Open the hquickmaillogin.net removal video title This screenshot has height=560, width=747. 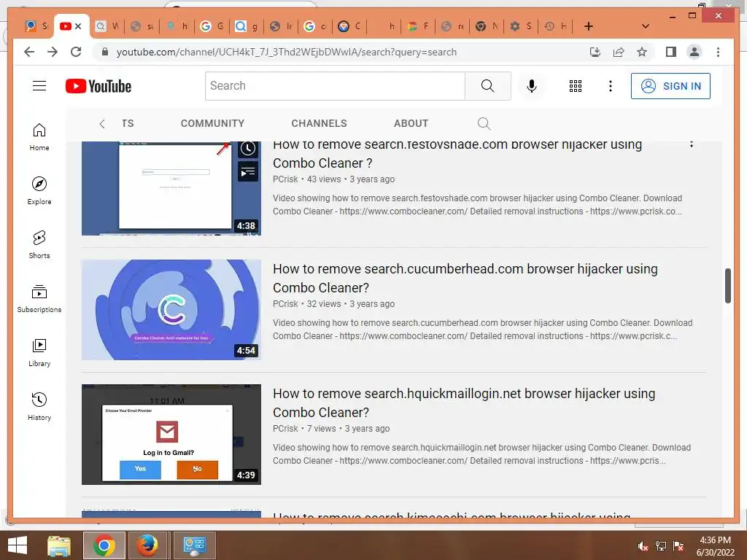[464, 402]
